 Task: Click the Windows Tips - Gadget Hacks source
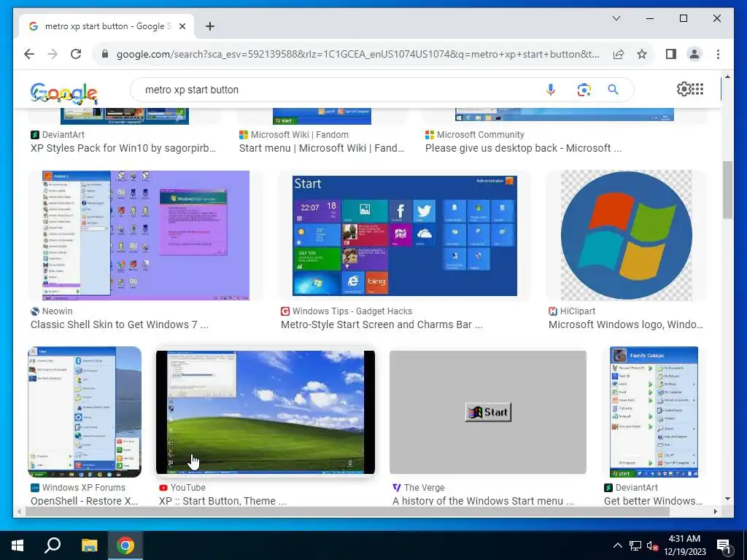pos(352,311)
